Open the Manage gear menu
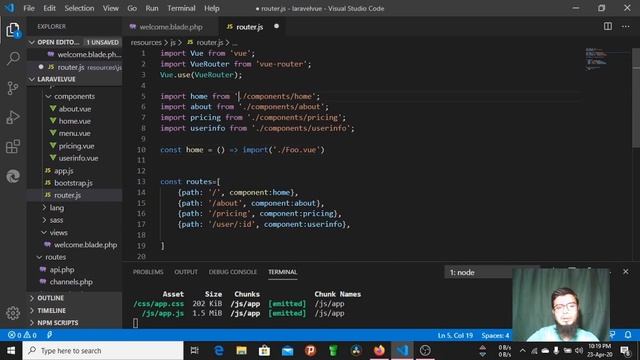This screenshot has height=360, width=640. (x=13, y=313)
